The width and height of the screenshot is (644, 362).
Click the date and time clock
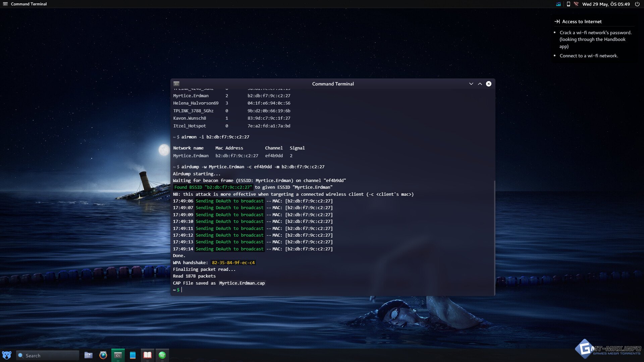[x=606, y=4]
